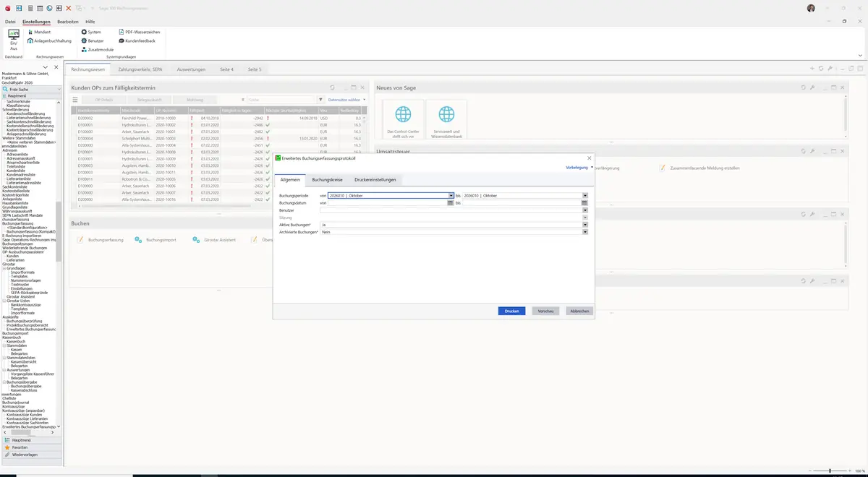Open the Vorbelegung dropdown in dialog
The height and width of the screenshot is (477, 868).
pyautogui.click(x=579, y=167)
